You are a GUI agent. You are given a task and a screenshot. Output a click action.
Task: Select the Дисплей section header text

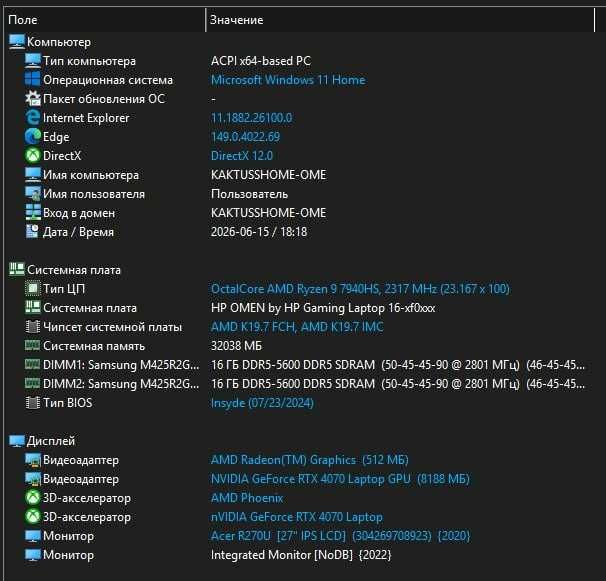click(x=51, y=441)
